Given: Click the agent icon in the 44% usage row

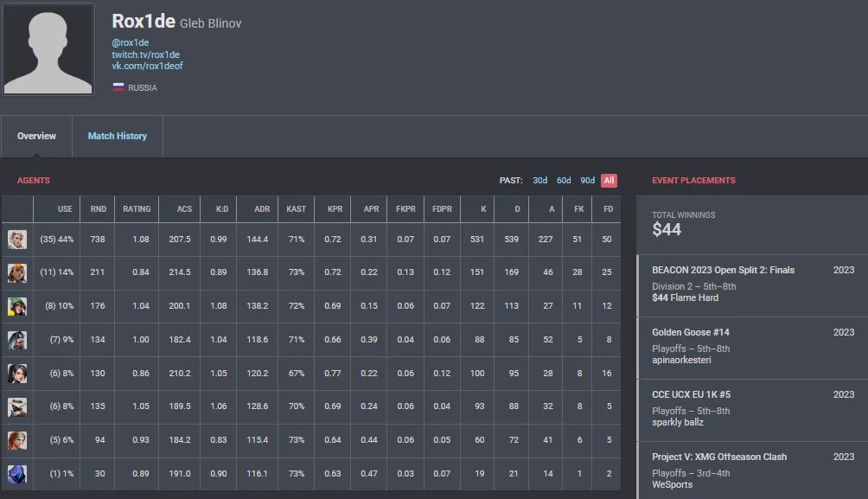Looking at the screenshot, I should point(17,240).
